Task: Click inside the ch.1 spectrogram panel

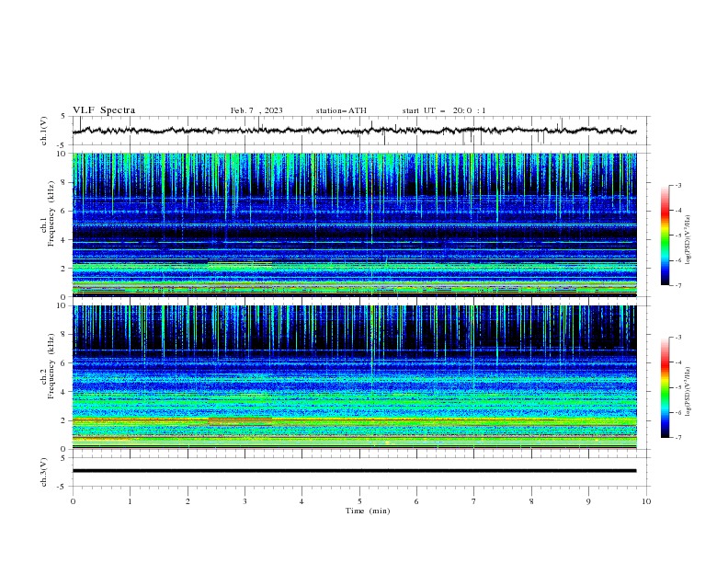Action: pos(354,224)
